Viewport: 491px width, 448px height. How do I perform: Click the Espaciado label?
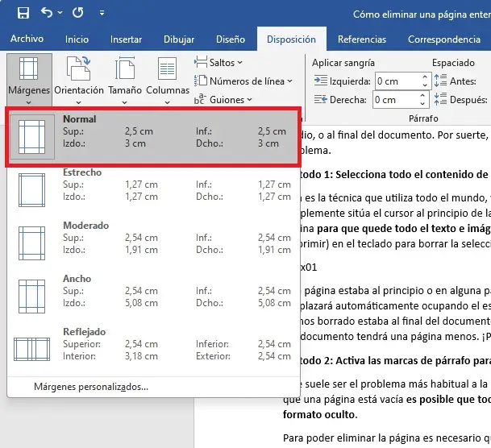click(x=453, y=63)
